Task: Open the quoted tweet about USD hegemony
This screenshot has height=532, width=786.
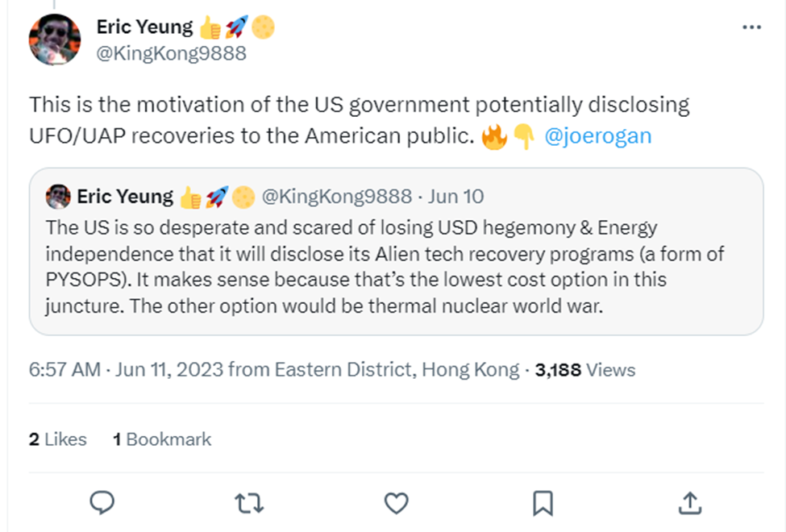Action: click(395, 268)
